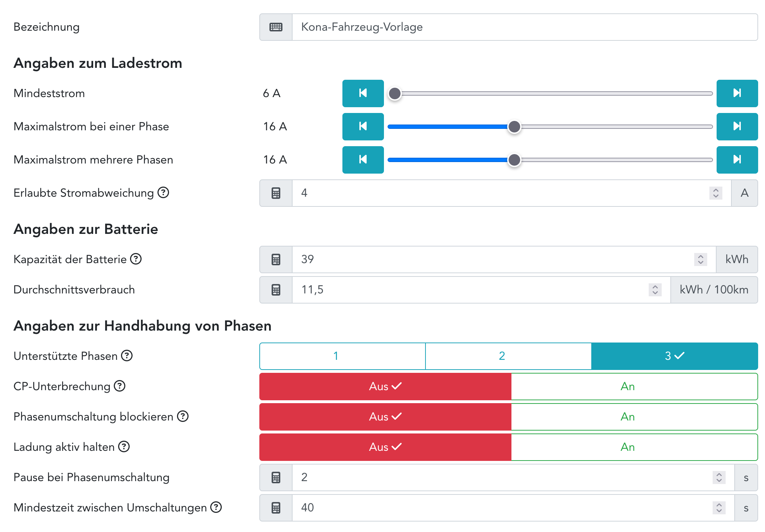Open help icon for Ladung aktiv halten
Viewport: 765px width, 532px height.
point(124,446)
